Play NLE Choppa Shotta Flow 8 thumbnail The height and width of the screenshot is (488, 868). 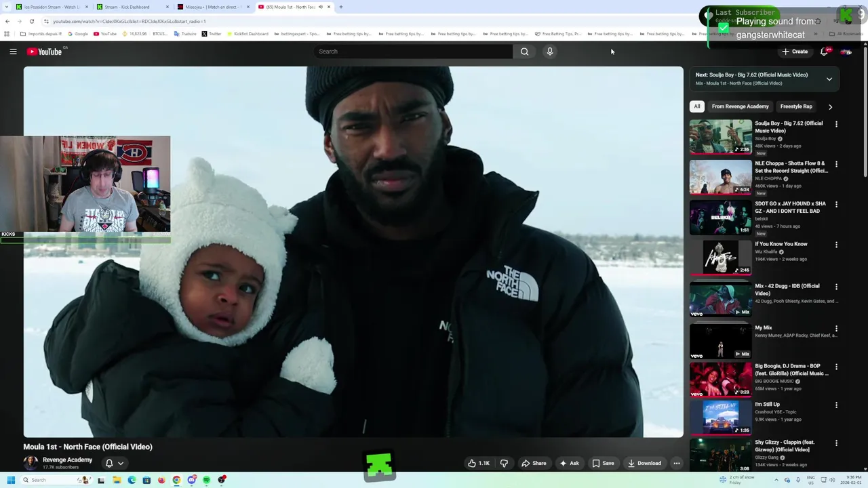click(721, 178)
